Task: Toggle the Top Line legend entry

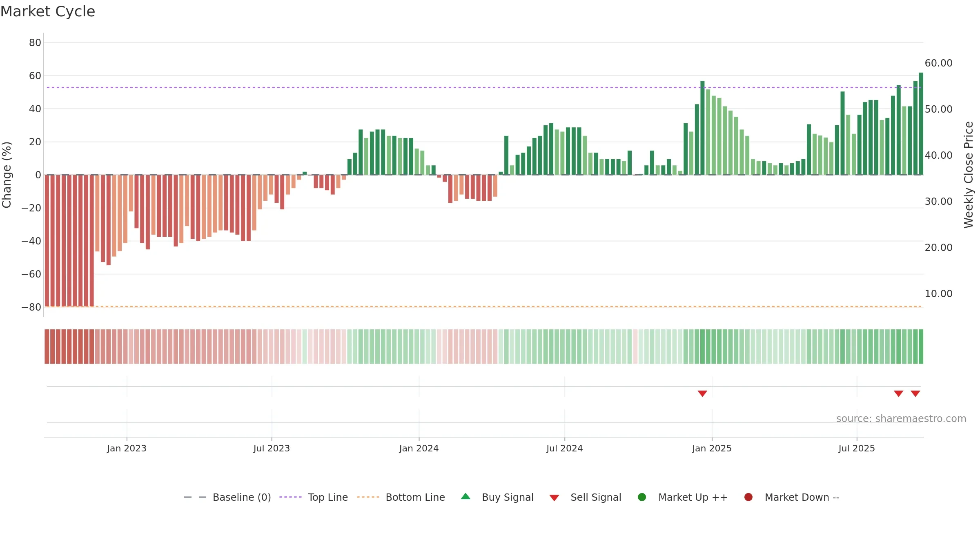Action: pos(314,497)
